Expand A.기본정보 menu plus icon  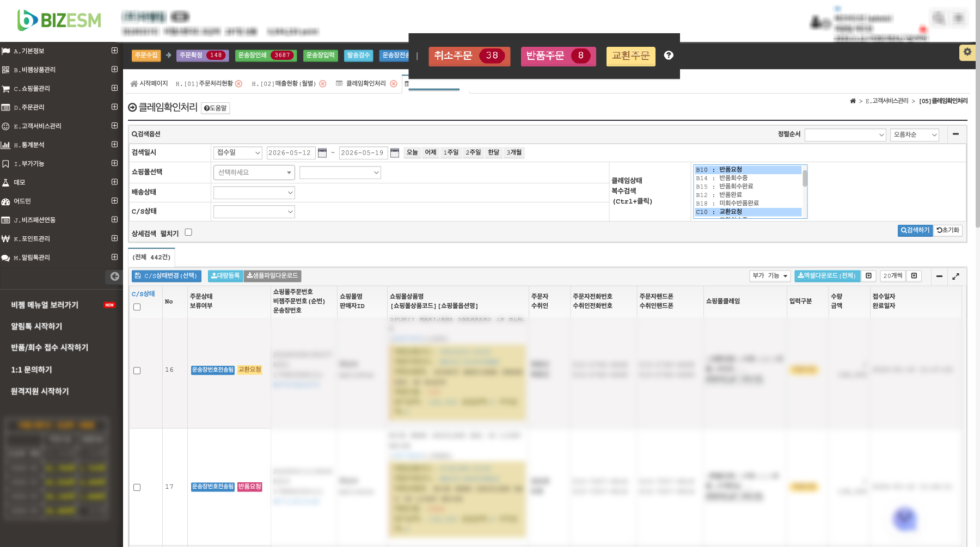tap(114, 51)
